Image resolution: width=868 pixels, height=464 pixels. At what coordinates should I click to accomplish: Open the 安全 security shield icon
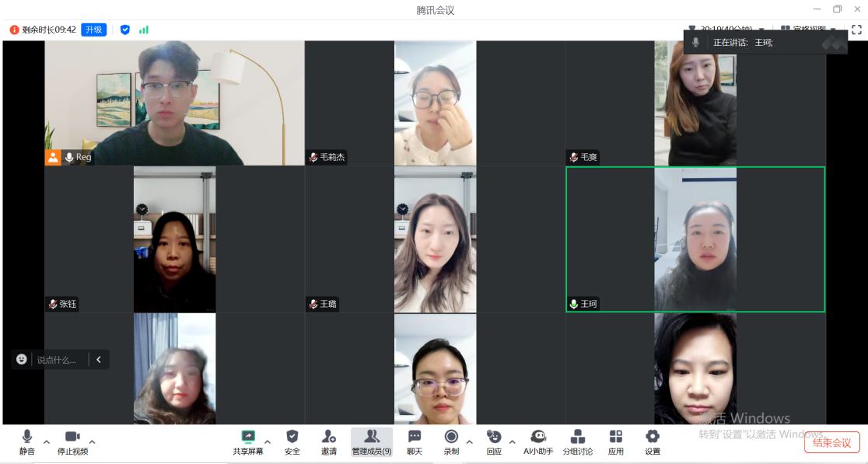click(x=292, y=441)
